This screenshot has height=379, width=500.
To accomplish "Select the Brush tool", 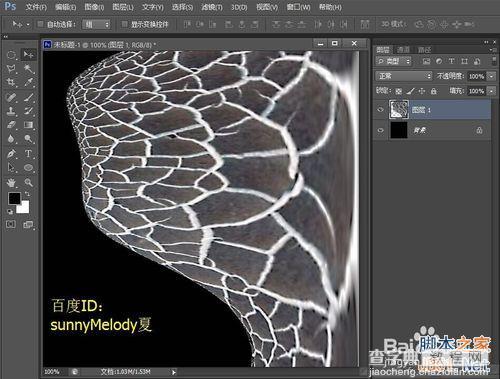I will coord(29,97).
